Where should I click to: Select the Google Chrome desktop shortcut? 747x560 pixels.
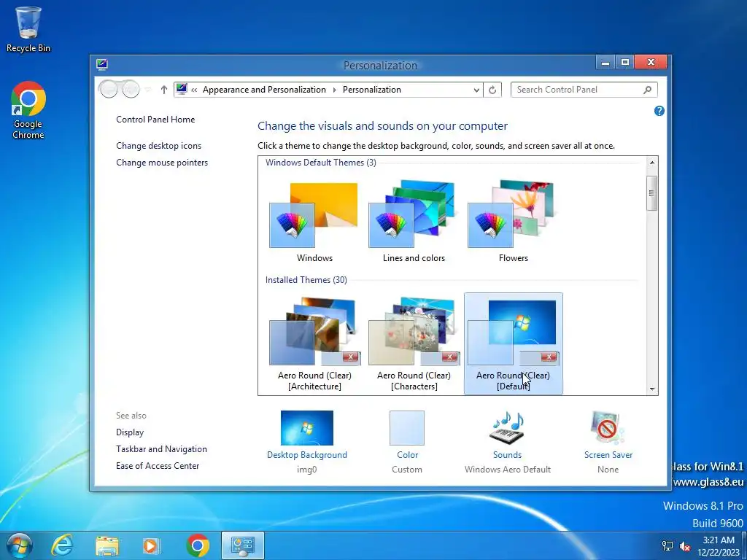pos(28,110)
